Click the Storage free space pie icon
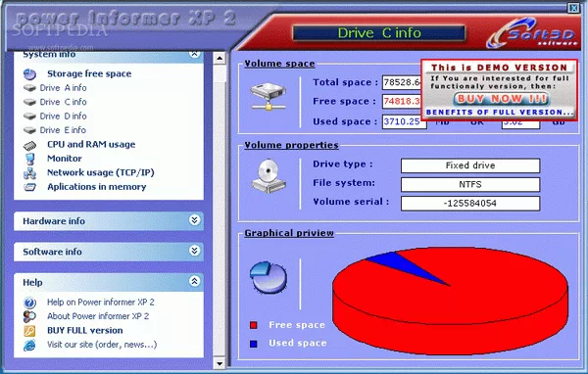Viewport: 588px width, 374px height. 30,74
